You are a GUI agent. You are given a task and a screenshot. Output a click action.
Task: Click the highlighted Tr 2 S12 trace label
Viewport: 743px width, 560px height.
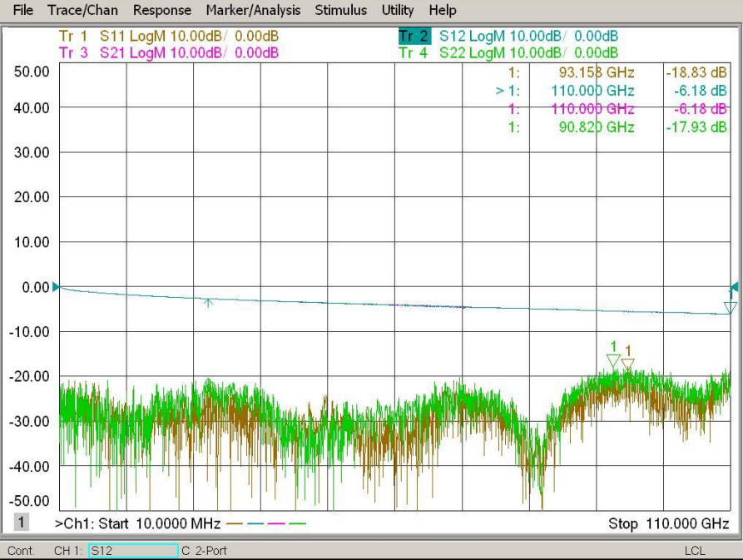pyautogui.click(x=414, y=37)
